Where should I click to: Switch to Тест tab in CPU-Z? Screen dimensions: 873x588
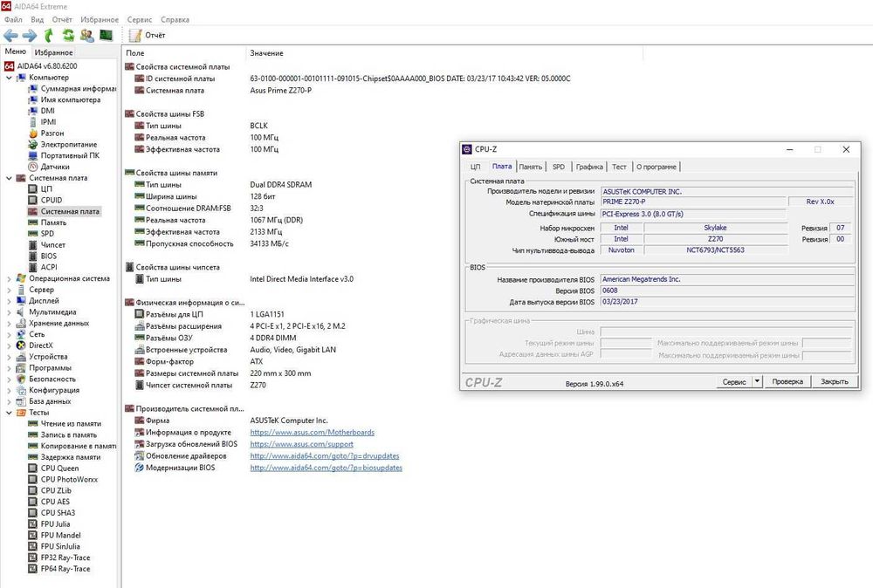click(x=619, y=167)
